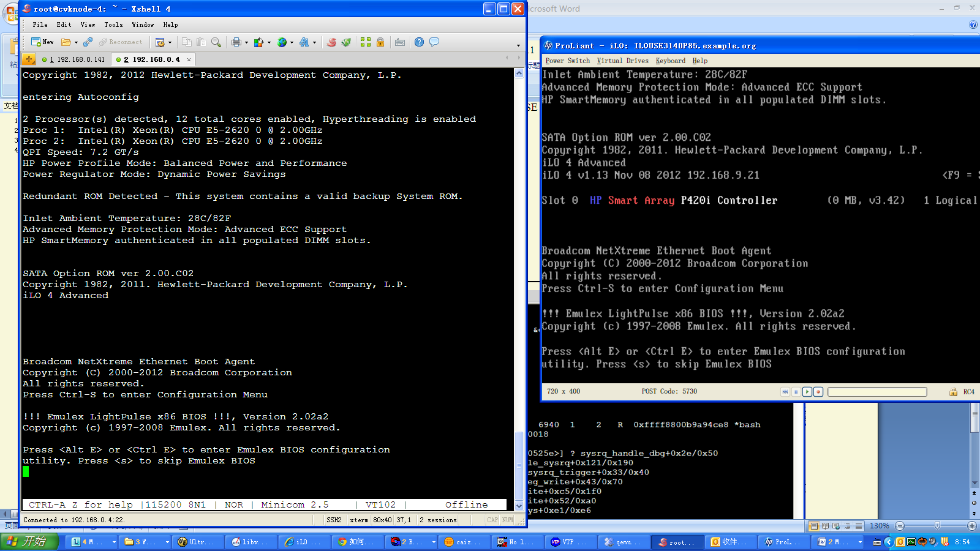Expand Xshell toolbar options arrow at right

[518, 45]
